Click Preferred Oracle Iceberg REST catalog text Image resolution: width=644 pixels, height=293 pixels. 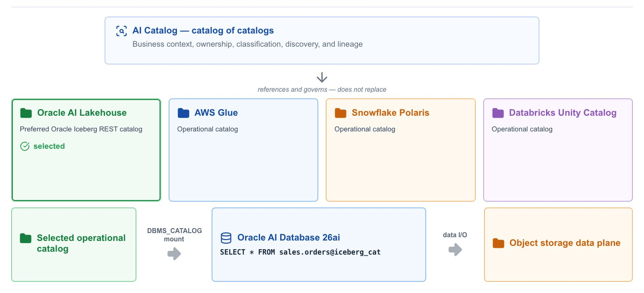(x=81, y=129)
